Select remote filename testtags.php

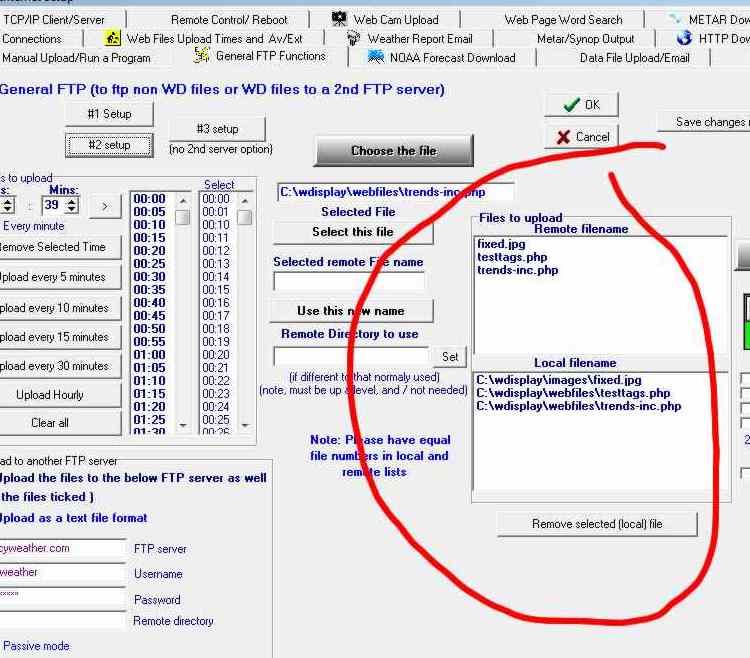[512, 257]
